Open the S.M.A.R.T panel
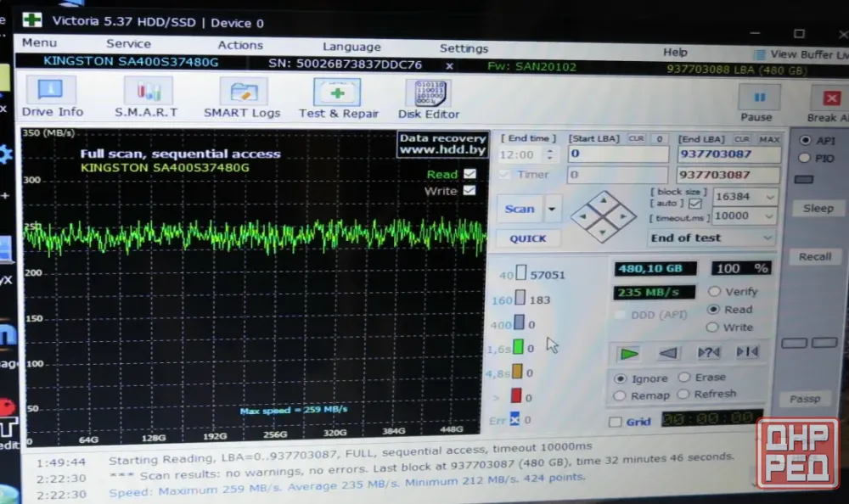Image resolution: width=849 pixels, height=504 pixels. pos(146,98)
